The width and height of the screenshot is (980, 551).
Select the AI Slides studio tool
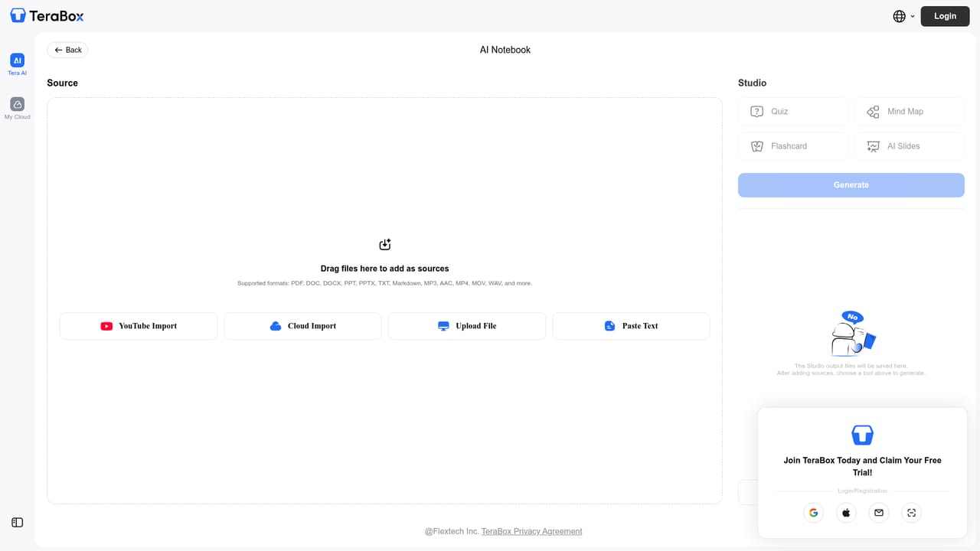tap(910, 146)
